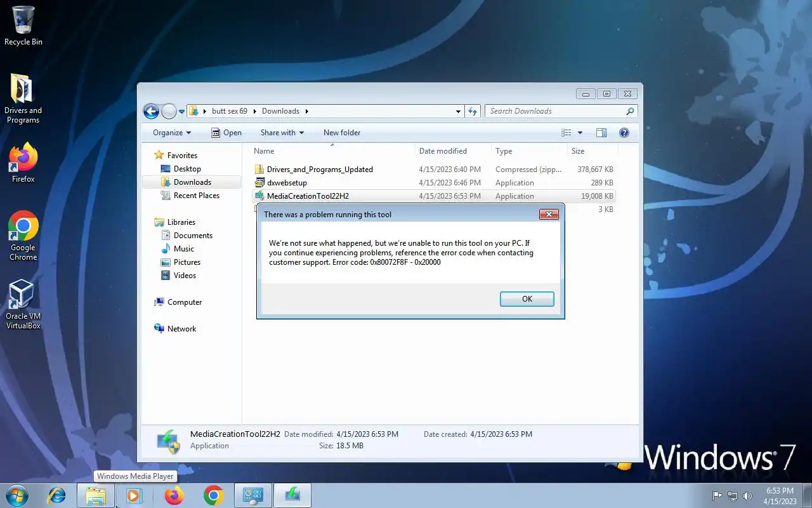This screenshot has width=812, height=508.
Task: Open the Recycle Bin desktop icon
Action: (x=23, y=25)
